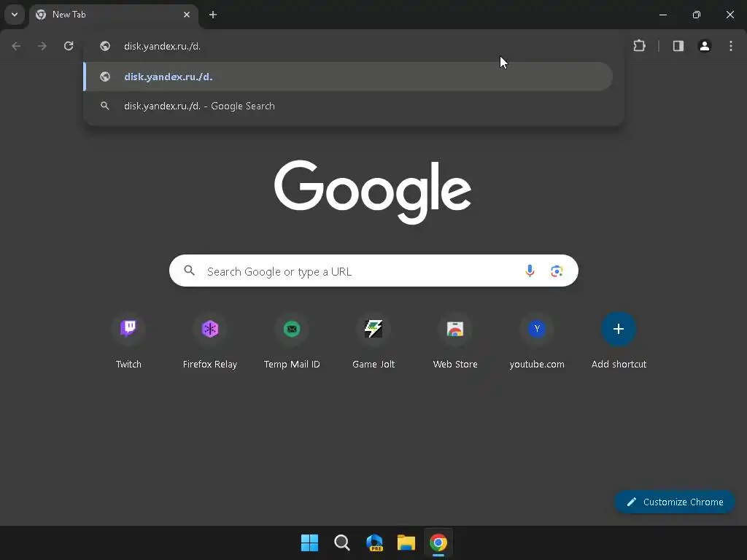Screen dimensions: 747x560
Task: Open the Windows Start menu
Action: coord(309,542)
